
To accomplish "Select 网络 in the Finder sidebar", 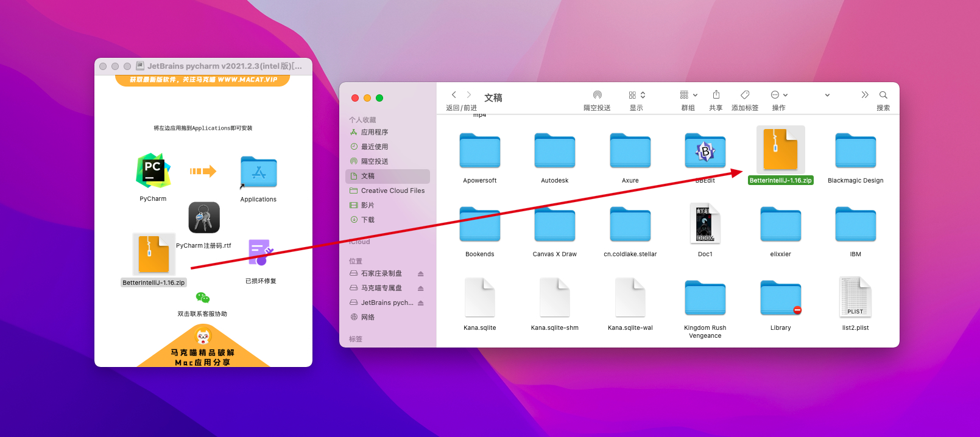I will click(x=387, y=317).
